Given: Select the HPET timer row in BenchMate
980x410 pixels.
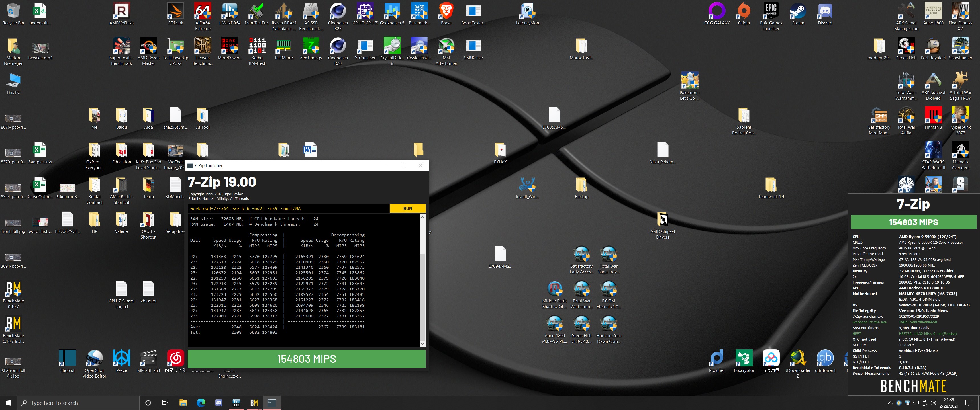Looking at the screenshot, I should (904, 334).
